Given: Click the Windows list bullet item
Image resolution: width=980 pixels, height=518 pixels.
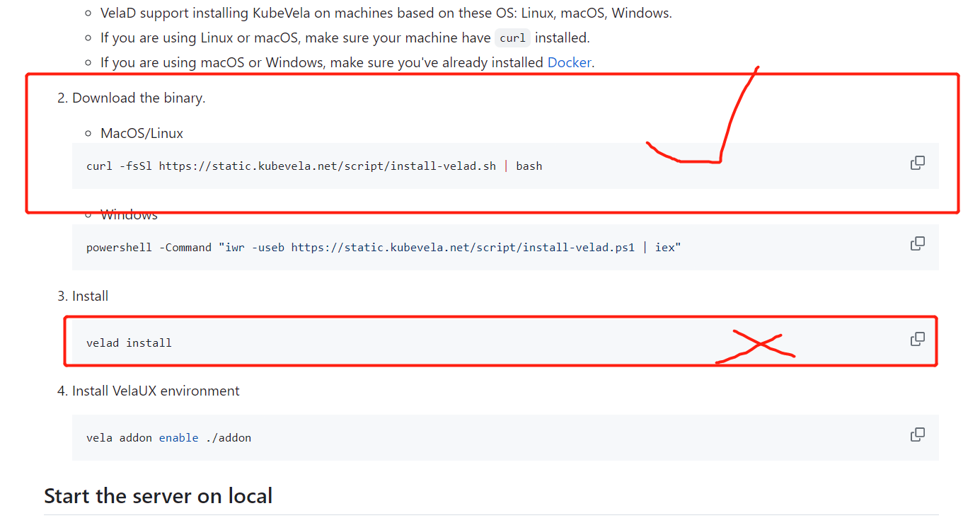Looking at the screenshot, I should (129, 214).
